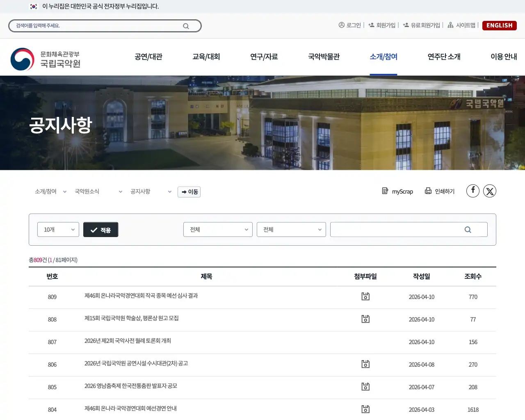Open the attachment for notice 806
The height and width of the screenshot is (420, 525).
pyautogui.click(x=365, y=364)
